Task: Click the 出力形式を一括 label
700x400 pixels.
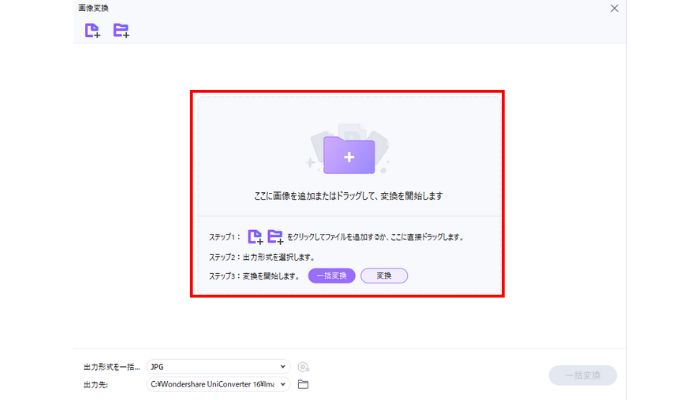Action: point(112,367)
